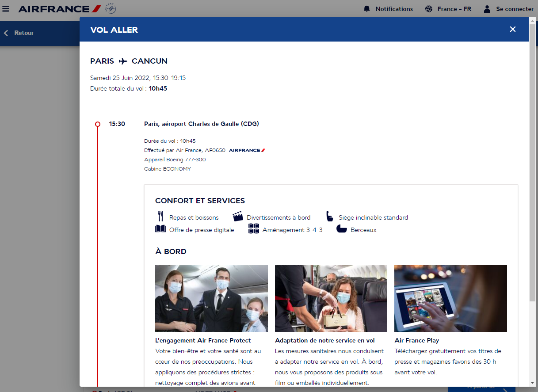
Task: Click the Siège inclinable seat icon
Action: [x=329, y=217]
